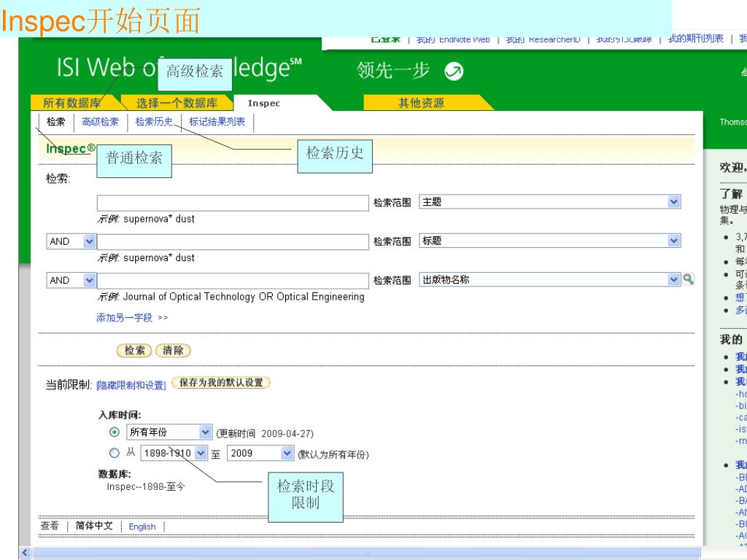747x560 pixels.
Task: Switch to 所有数据库 tab
Action: (x=72, y=103)
